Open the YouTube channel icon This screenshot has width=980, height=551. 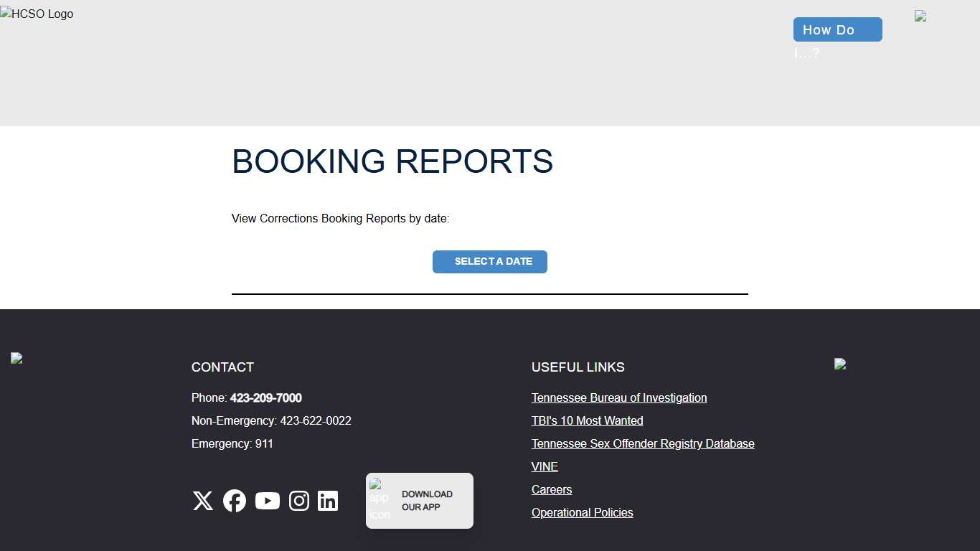[x=267, y=501]
